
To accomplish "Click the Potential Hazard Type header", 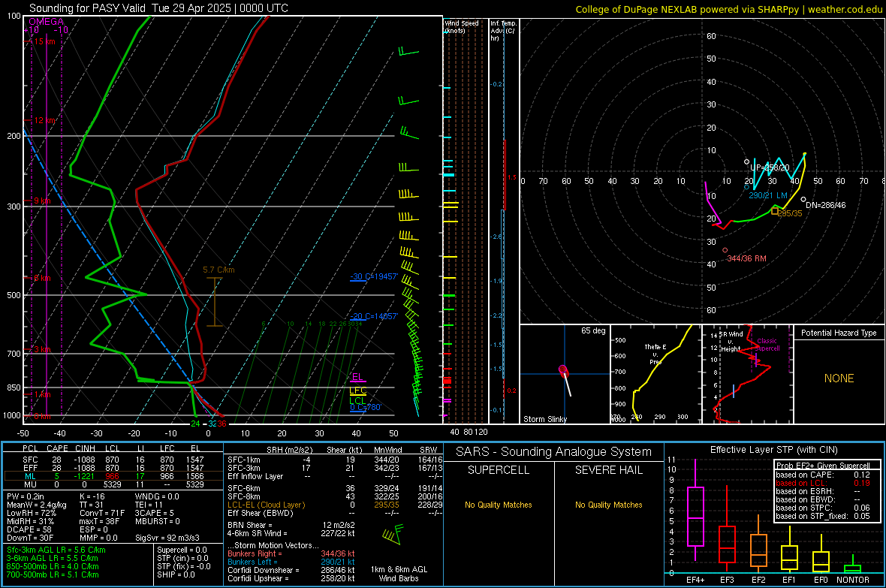I will click(839, 333).
